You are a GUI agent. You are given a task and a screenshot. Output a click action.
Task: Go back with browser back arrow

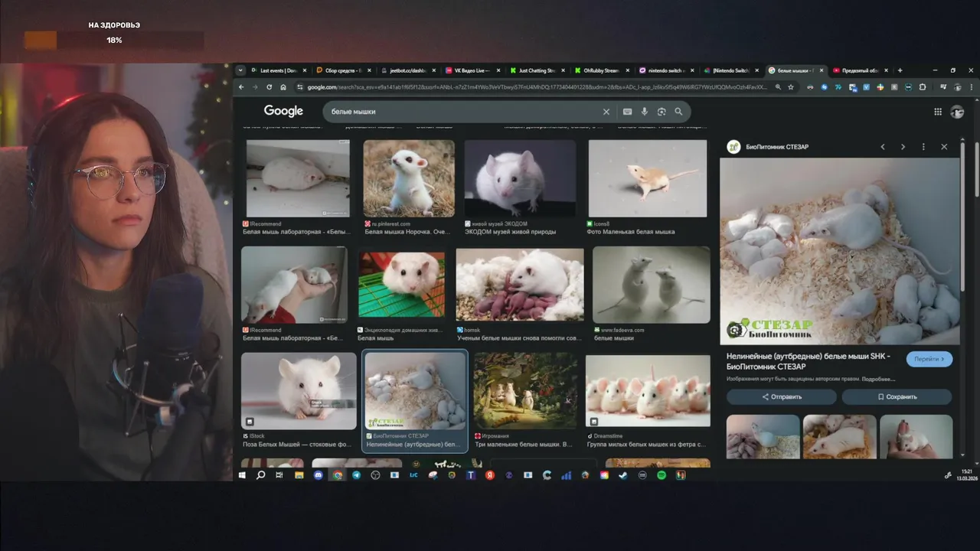click(241, 87)
